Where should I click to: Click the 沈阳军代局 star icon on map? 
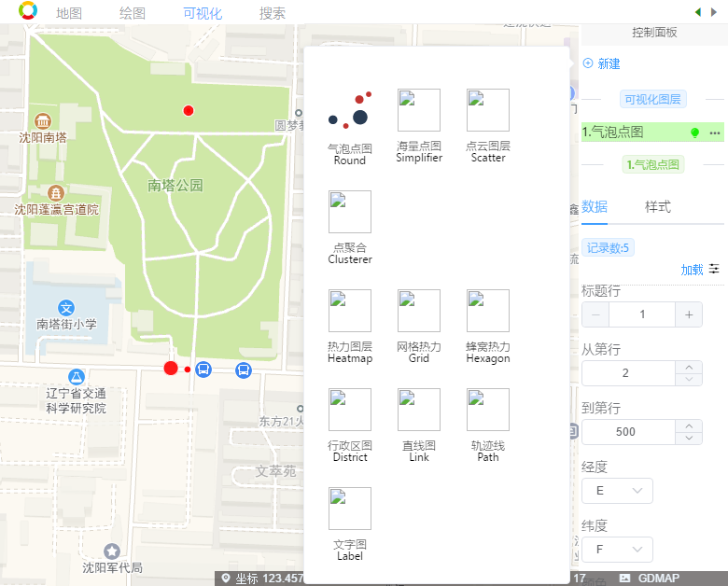coord(111,551)
